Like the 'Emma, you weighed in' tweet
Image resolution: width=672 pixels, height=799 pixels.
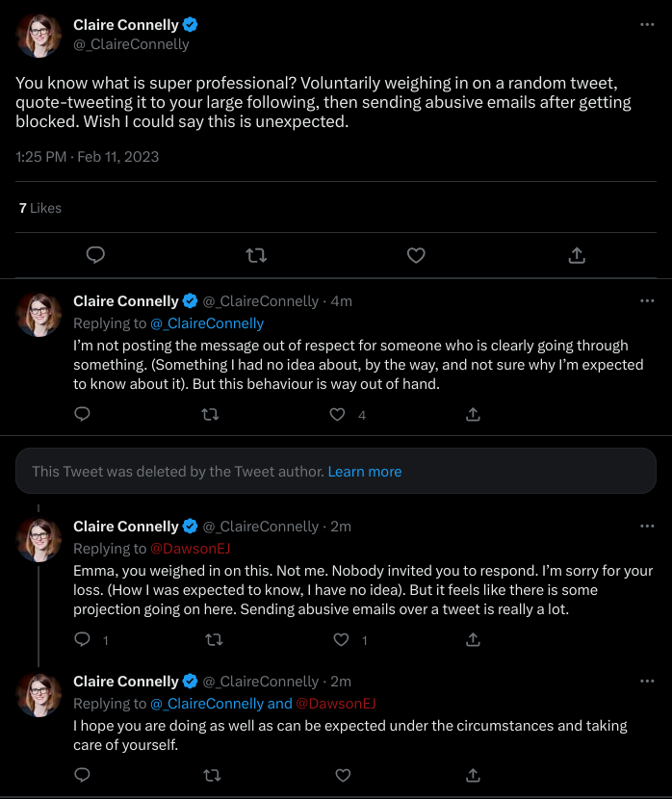click(x=341, y=639)
